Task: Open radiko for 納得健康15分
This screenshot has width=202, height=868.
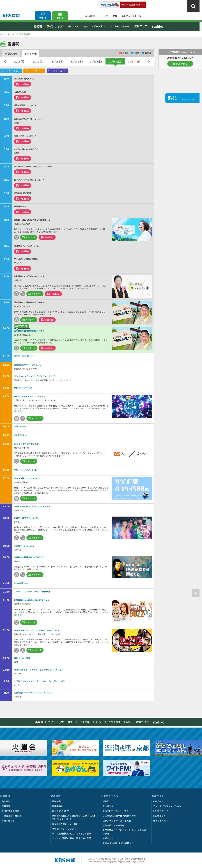Action: [23, 212]
